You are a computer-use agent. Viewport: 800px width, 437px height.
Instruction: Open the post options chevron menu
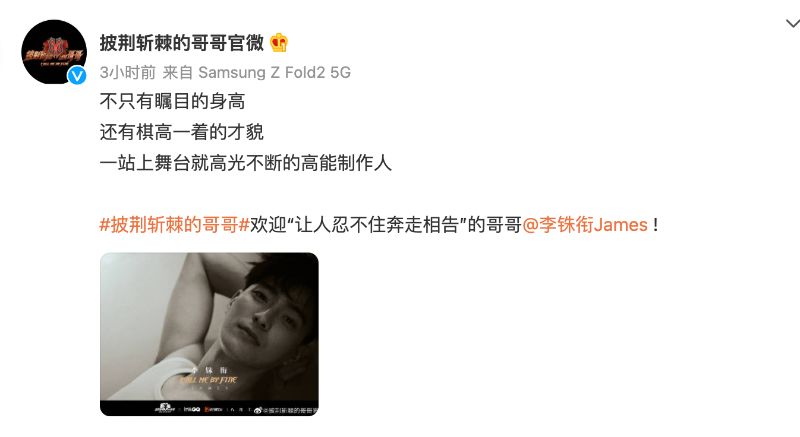[792, 23]
